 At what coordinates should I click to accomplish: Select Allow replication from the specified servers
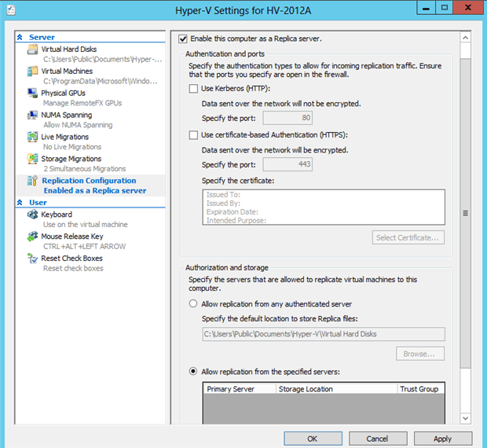tap(193, 371)
